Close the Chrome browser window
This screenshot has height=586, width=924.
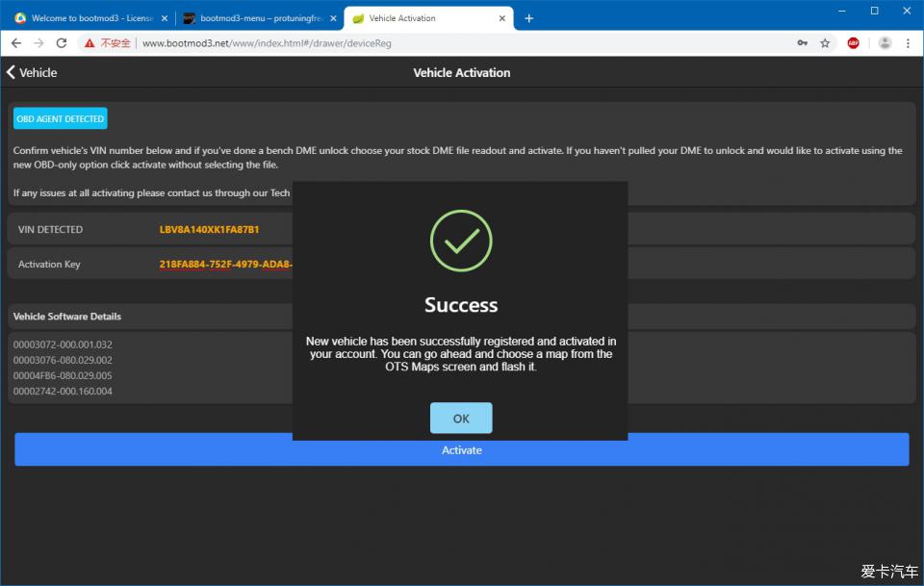(x=907, y=11)
